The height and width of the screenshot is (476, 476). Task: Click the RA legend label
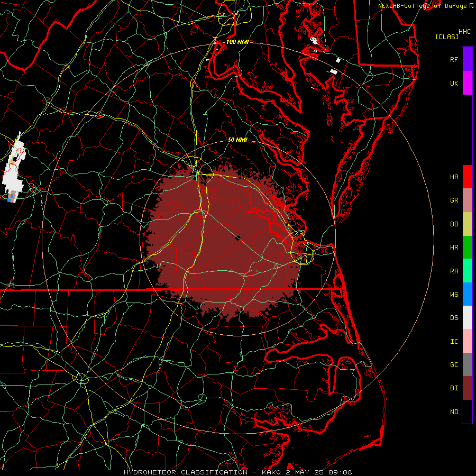tap(454, 271)
